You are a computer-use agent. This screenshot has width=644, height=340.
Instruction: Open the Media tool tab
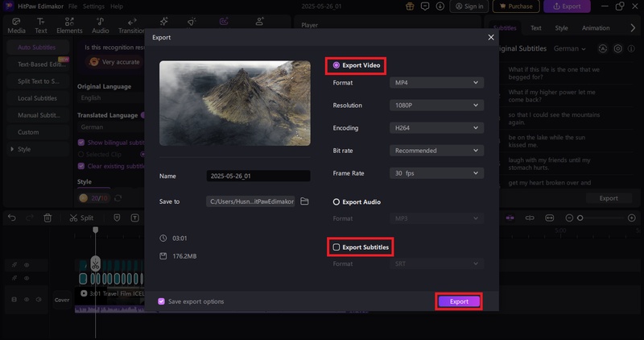(x=16, y=26)
